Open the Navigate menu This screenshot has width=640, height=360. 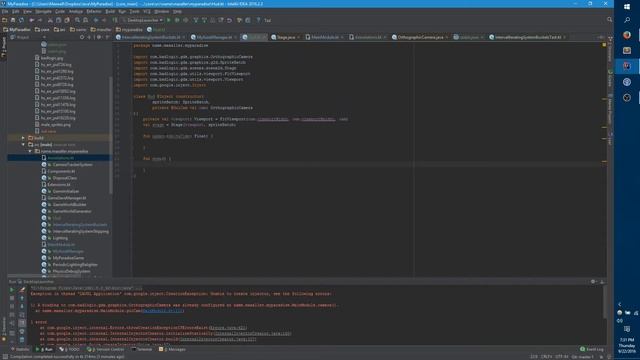click(43, 11)
